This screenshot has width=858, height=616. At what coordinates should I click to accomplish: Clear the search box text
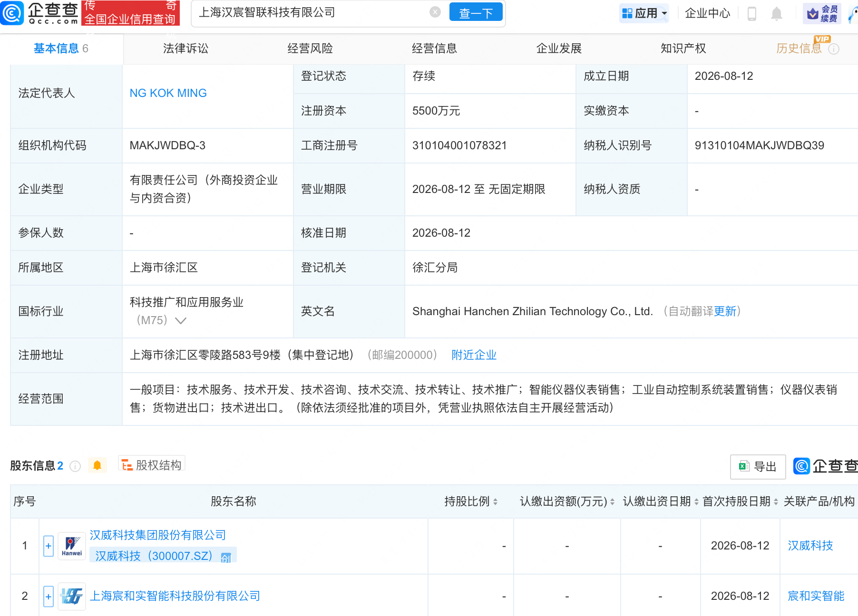(435, 12)
